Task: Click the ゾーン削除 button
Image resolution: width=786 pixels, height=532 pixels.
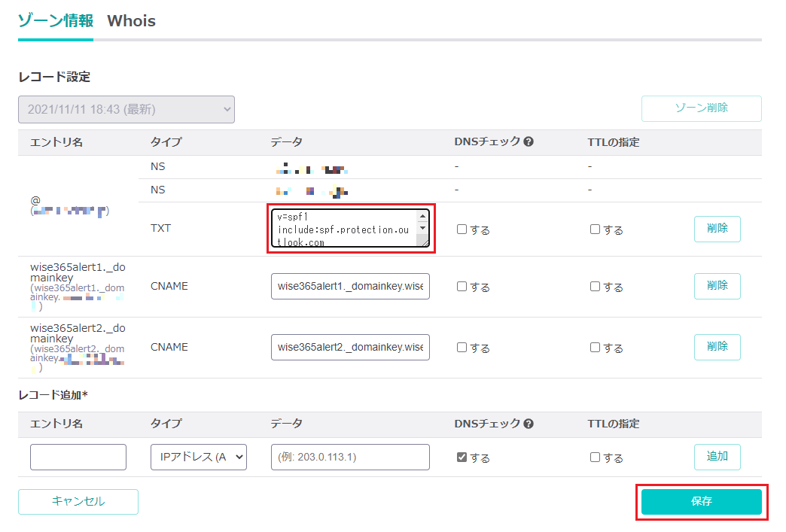Action: (701, 108)
